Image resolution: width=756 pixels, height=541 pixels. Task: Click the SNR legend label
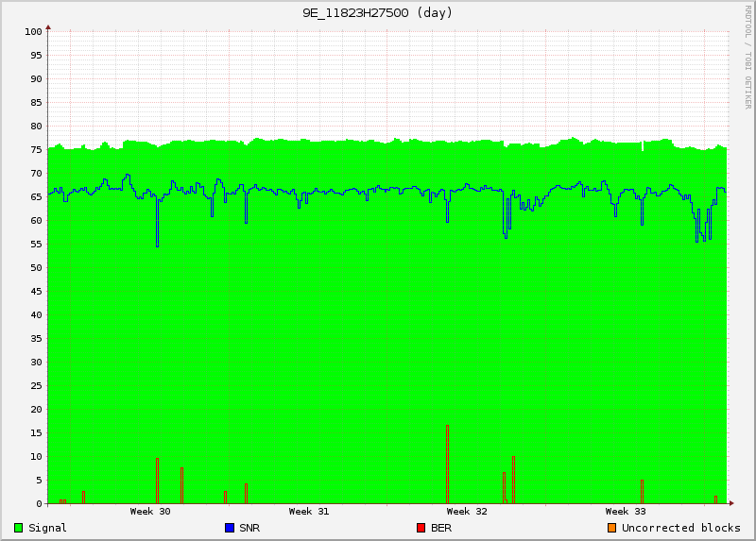coord(249,528)
